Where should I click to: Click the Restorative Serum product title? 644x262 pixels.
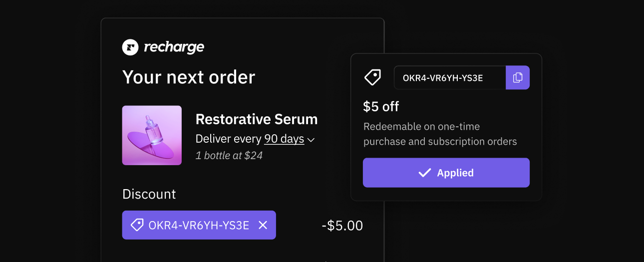pyautogui.click(x=257, y=119)
